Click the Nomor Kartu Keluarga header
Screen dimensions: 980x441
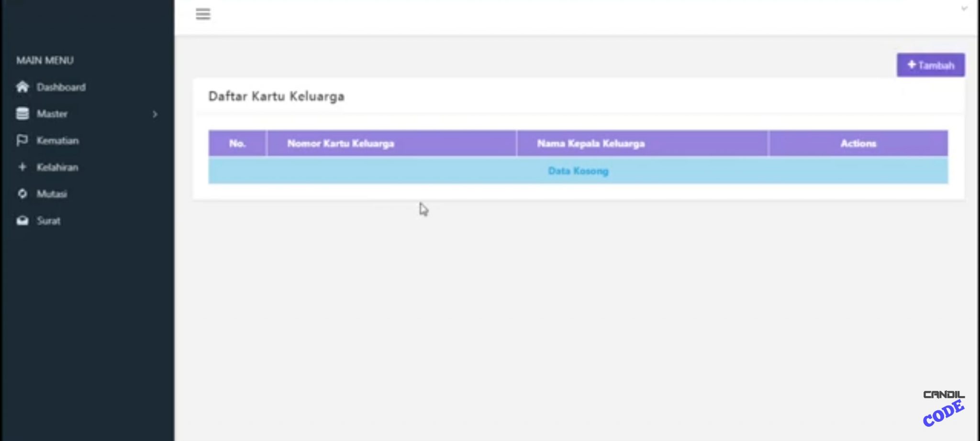click(341, 143)
